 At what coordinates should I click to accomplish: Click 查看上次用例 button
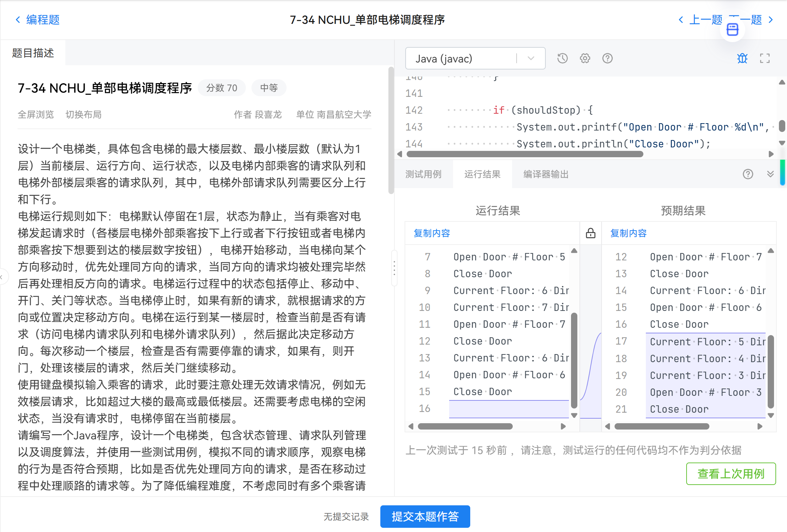730,474
